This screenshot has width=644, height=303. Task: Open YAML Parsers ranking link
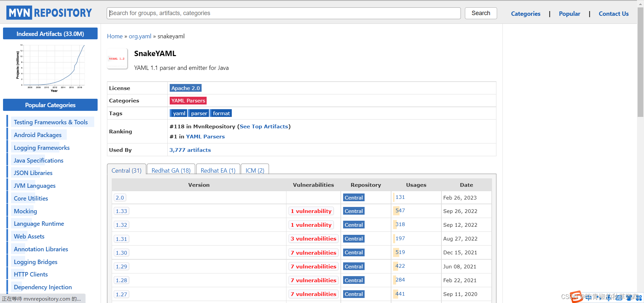(x=205, y=136)
